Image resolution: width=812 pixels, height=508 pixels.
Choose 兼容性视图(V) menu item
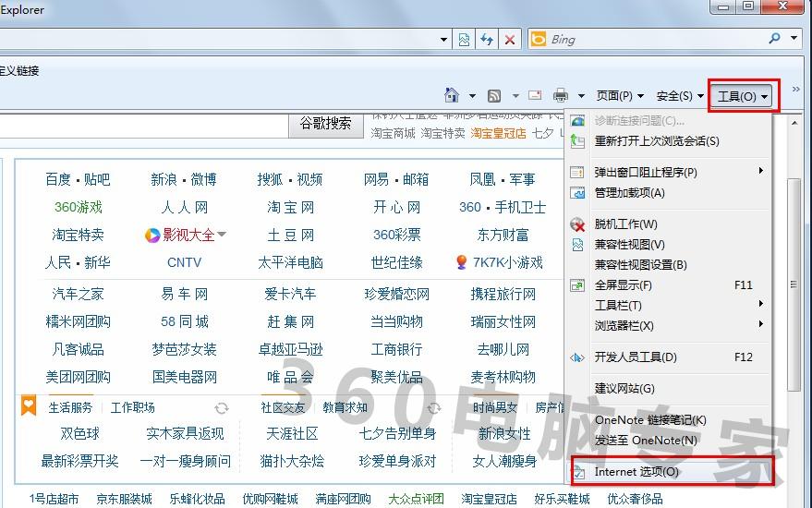pos(669,245)
